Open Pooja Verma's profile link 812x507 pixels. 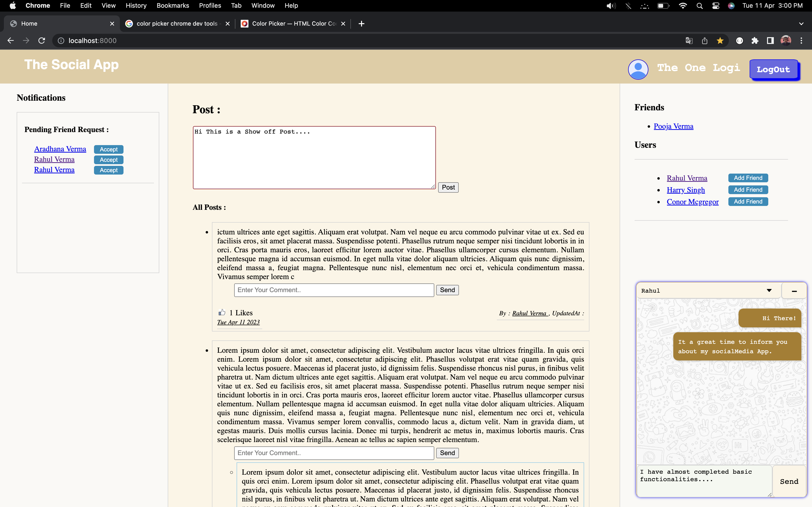tap(674, 127)
